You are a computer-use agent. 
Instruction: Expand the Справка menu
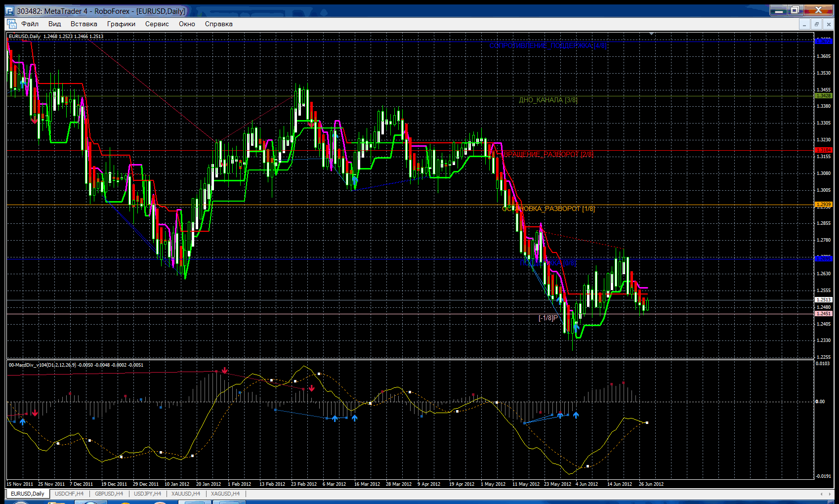(218, 24)
